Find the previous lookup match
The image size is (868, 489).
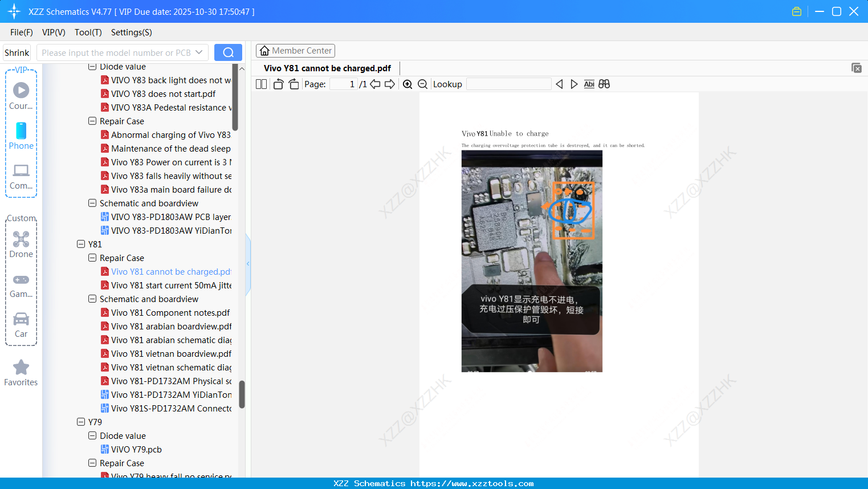pyautogui.click(x=559, y=84)
